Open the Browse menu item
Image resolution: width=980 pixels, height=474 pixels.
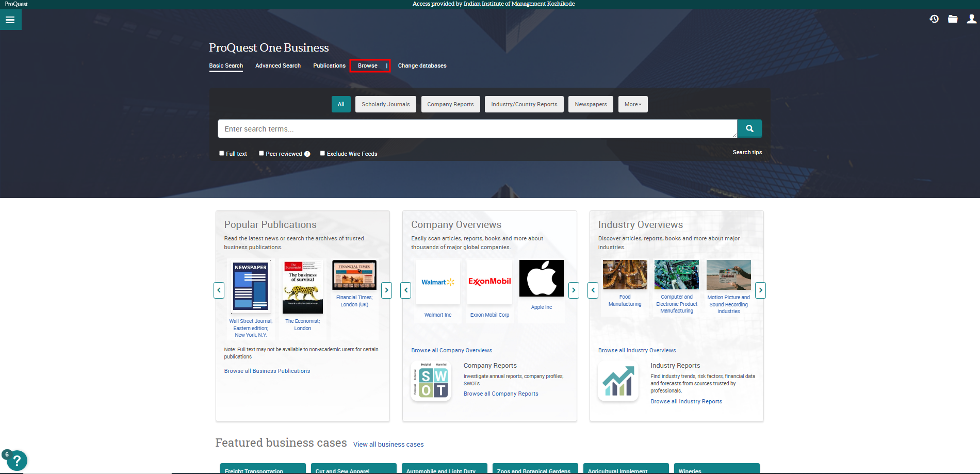tap(368, 66)
